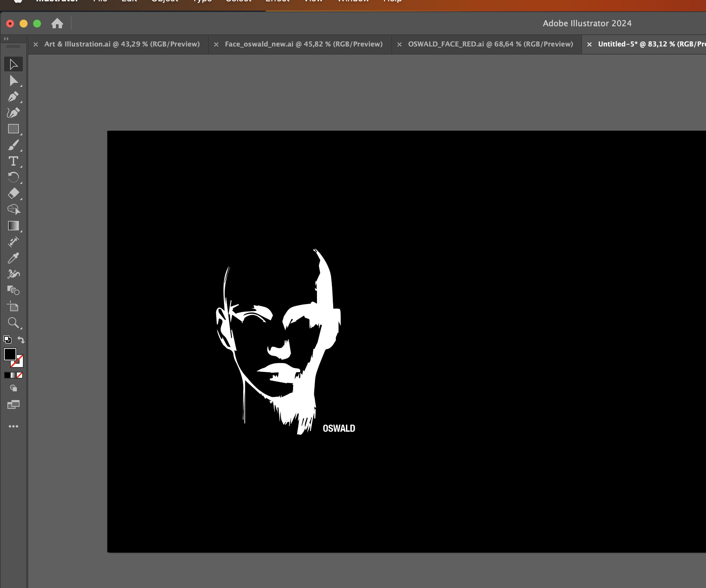Open Change Screen Mode options
This screenshot has width=706, height=588.
coord(13,404)
